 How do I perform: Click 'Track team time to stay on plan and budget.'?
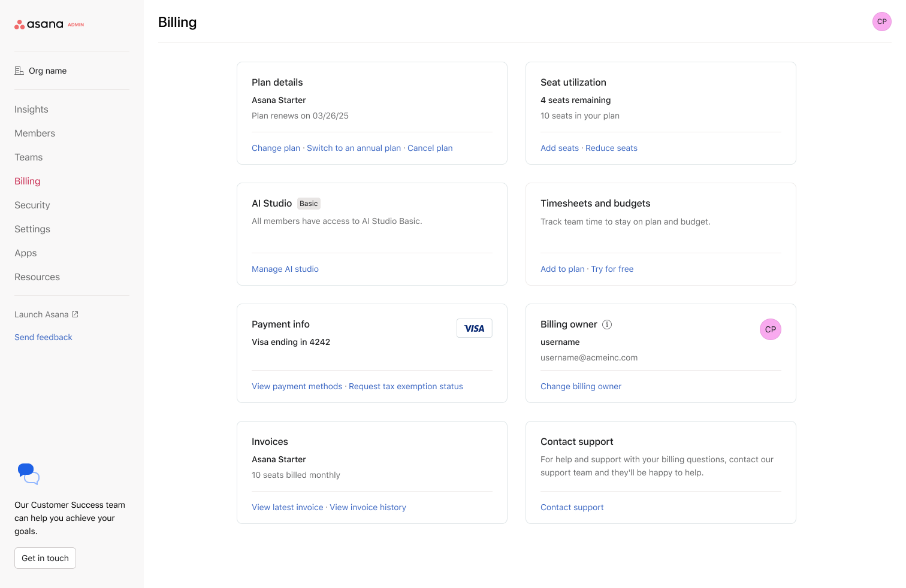(x=626, y=222)
